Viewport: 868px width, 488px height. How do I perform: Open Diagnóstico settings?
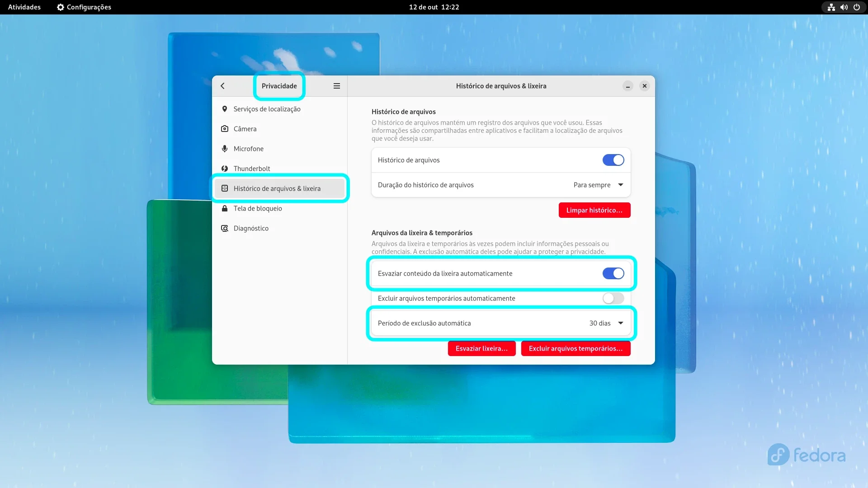pyautogui.click(x=280, y=228)
